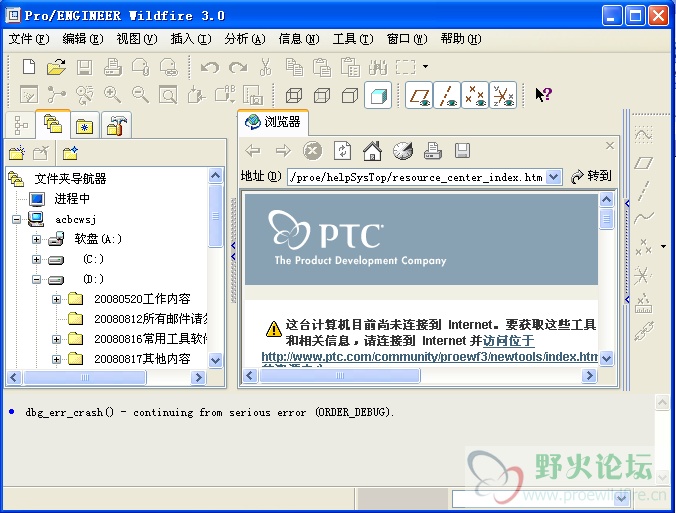
Task: Click the Find binoculars icon
Action: 378,67
